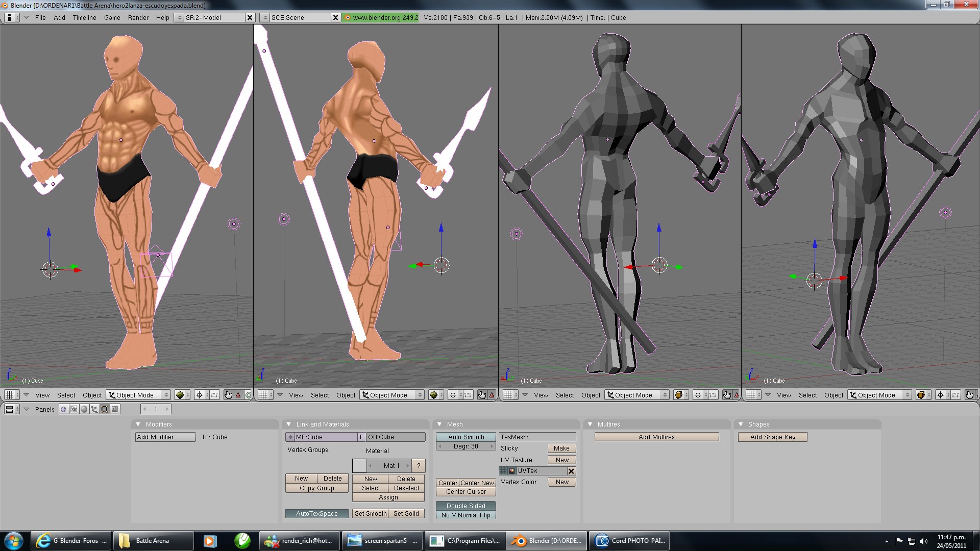Click the OB:Cube object name field

point(396,437)
